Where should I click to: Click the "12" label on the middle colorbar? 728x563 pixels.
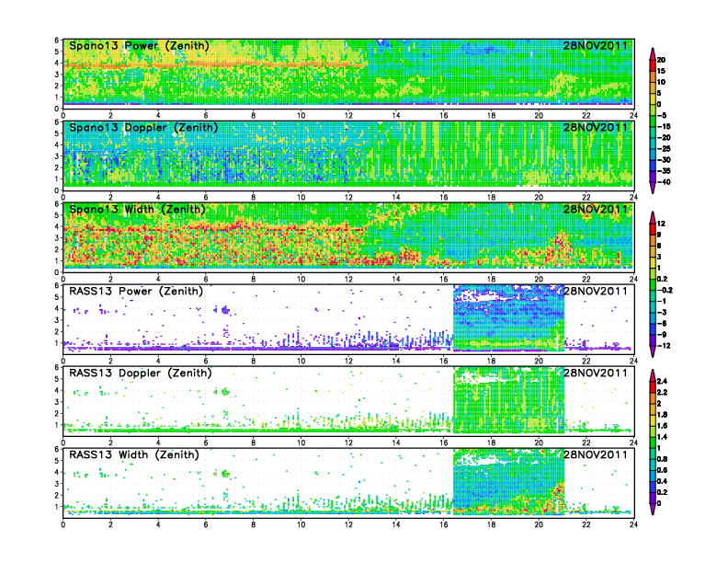(661, 224)
